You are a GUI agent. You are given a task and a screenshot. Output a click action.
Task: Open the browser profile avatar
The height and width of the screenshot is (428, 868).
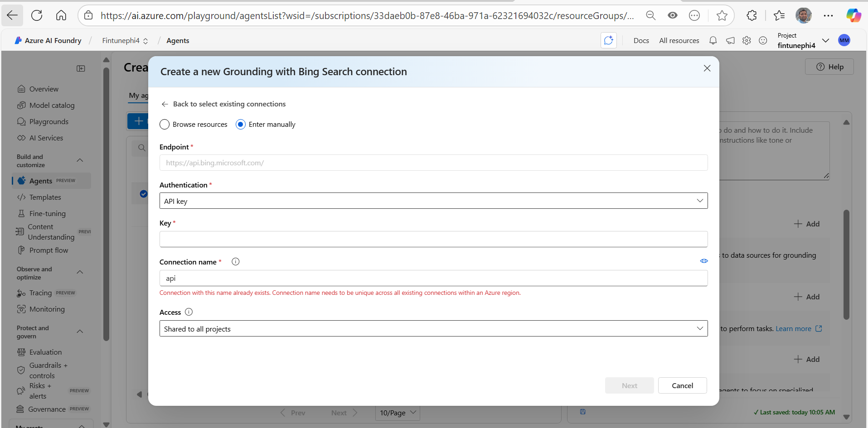(804, 15)
